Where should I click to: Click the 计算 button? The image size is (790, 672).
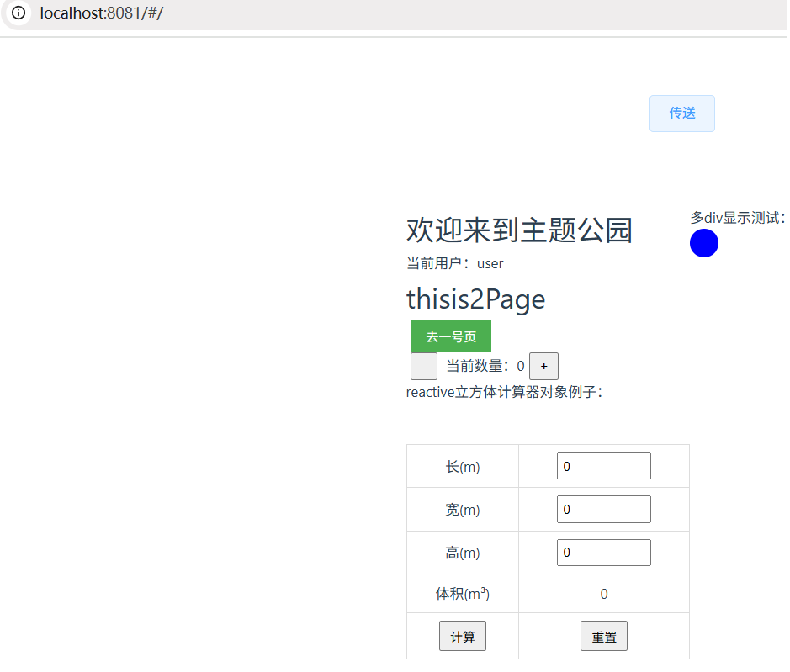(x=463, y=636)
